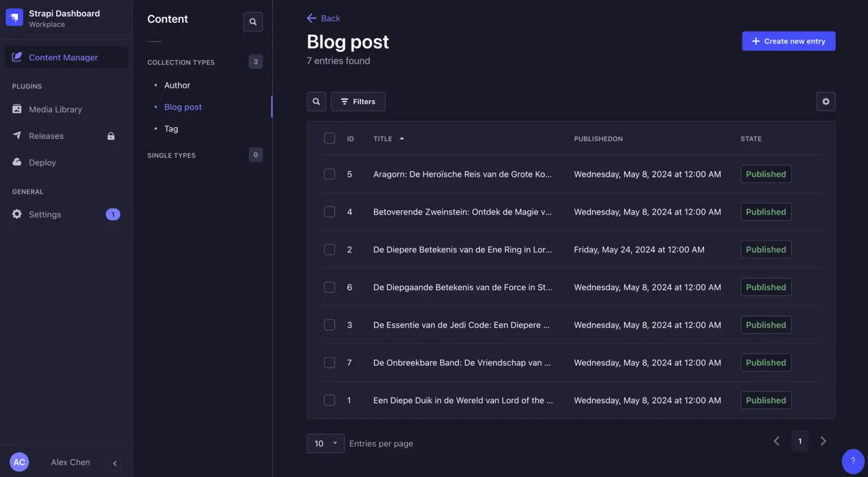Open the Media Library from the sidebar
868x477 pixels.
(55, 109)
